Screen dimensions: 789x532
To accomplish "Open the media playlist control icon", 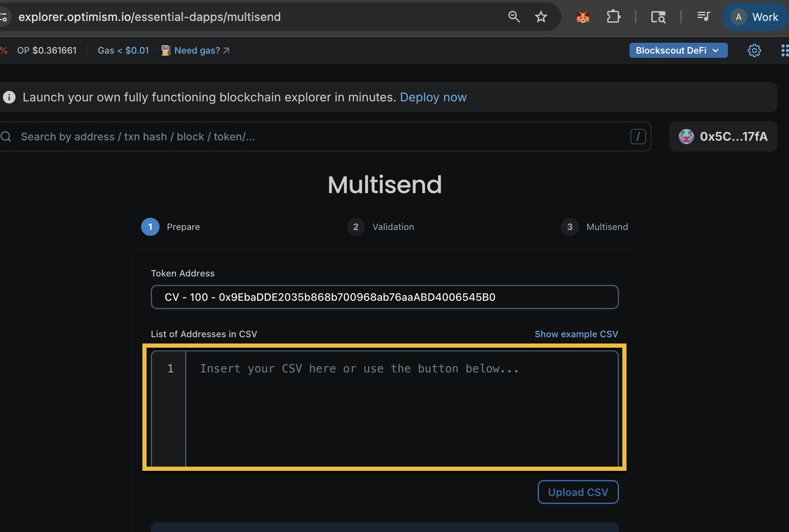I will coord(704,17).
